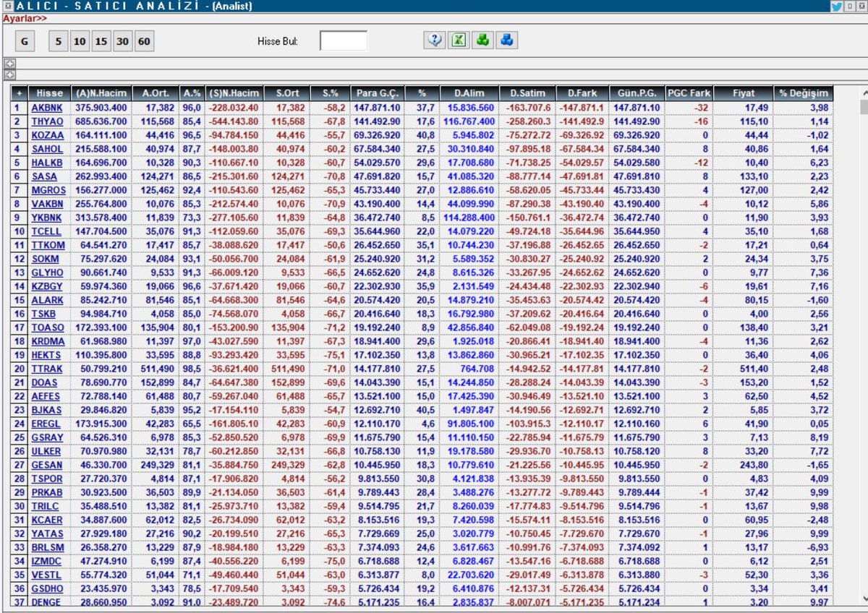Sort by the D.Alim column header
Image resolution: width=868 pixels, height=613 pixels.
[x=469, y=93]
